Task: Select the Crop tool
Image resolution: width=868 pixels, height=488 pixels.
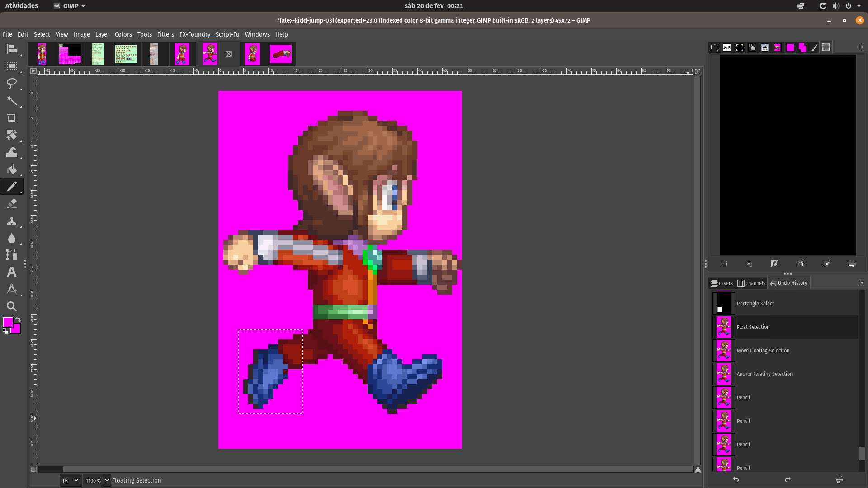Action: (x=12, y=117)
